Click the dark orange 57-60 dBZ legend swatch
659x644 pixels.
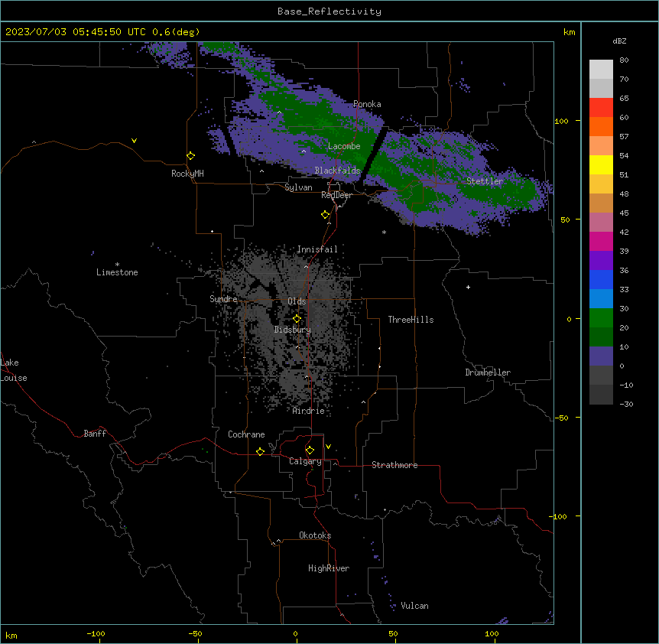coord(601,126)
